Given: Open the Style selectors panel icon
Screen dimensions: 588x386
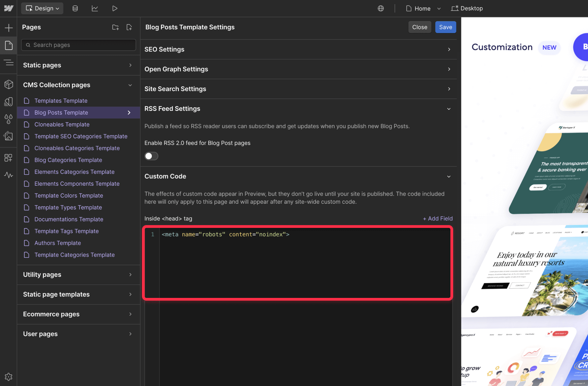Looking at the screenshot, I should [8, 102].
